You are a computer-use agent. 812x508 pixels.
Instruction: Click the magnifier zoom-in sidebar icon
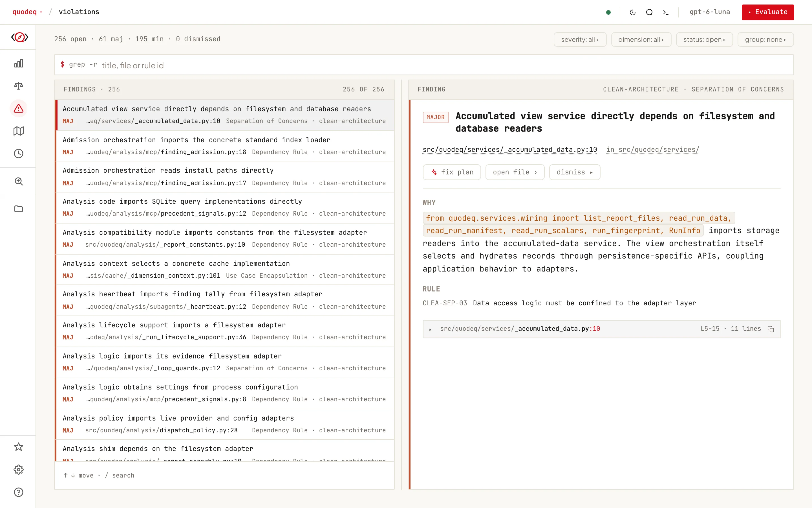pyautogui.click(x=18, y=181)
